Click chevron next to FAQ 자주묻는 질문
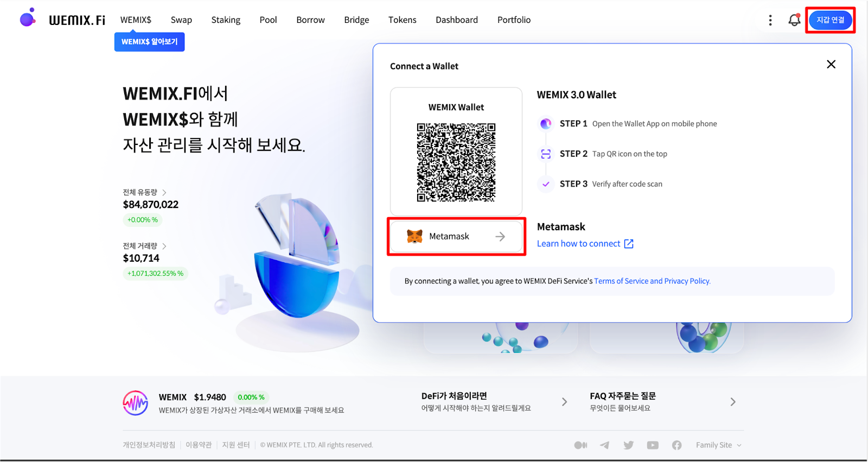The image size is (868, 462). click(733, 402)
